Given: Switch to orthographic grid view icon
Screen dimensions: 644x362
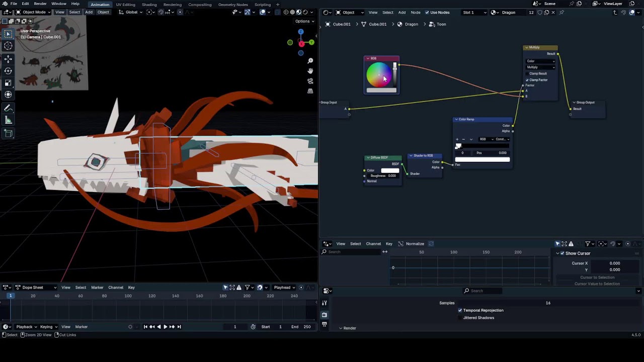Looking at the screenshot, I should coord(310,91).
